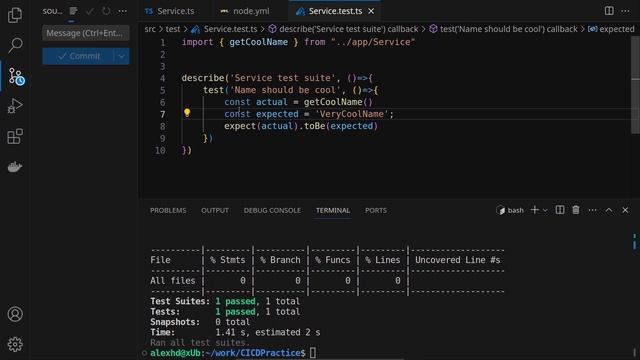Open the OUTPUT panel tab

point(215,210)
